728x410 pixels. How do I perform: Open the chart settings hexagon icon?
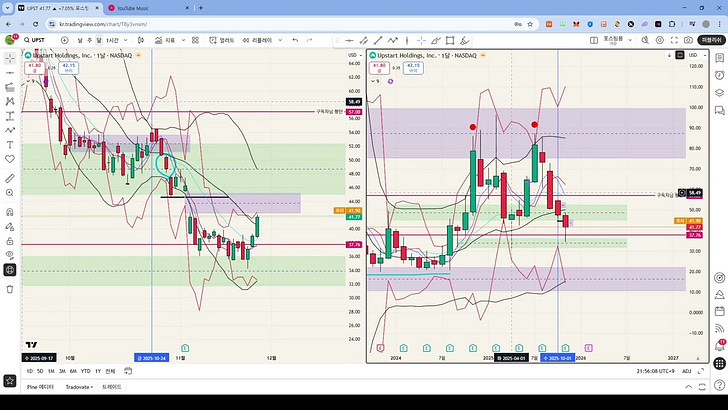tap(660, 40)
